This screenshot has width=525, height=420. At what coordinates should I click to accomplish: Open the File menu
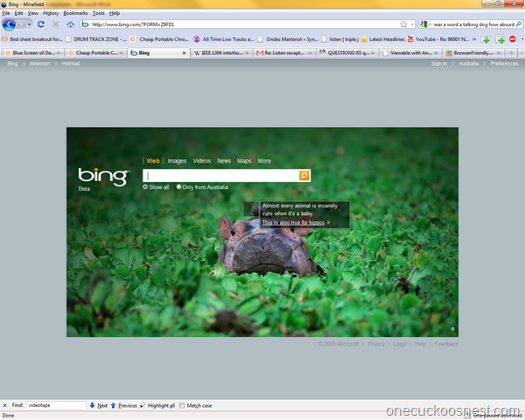pyautogui.click(x=6, y=13)
